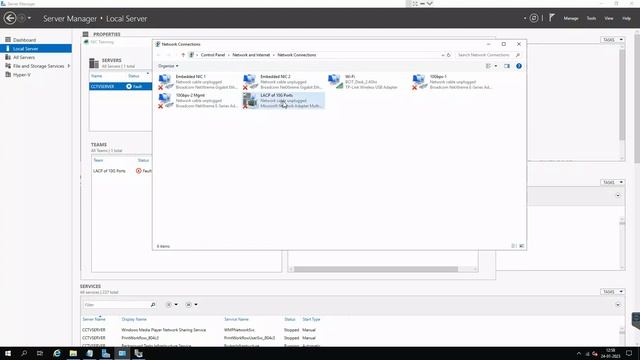640x360 pixels.
Task: Select CCTVSERVER row in Servers list
Action: tap(120, 87)
